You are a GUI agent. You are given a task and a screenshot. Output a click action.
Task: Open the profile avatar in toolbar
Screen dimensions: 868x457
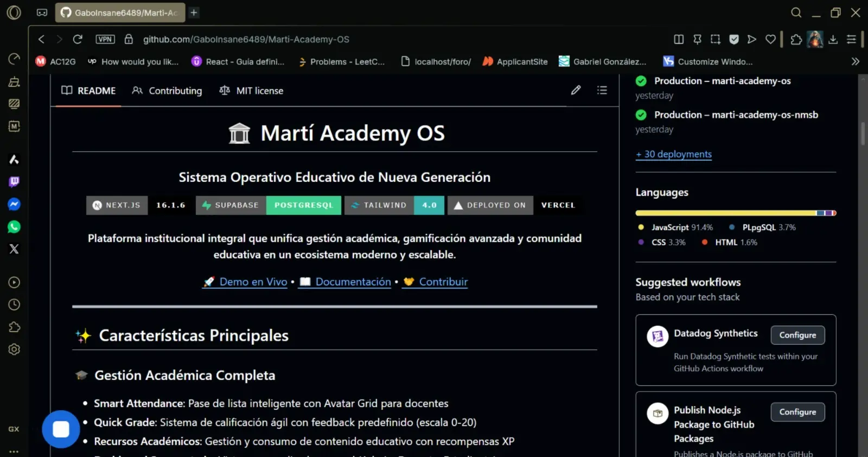(815, 39)
